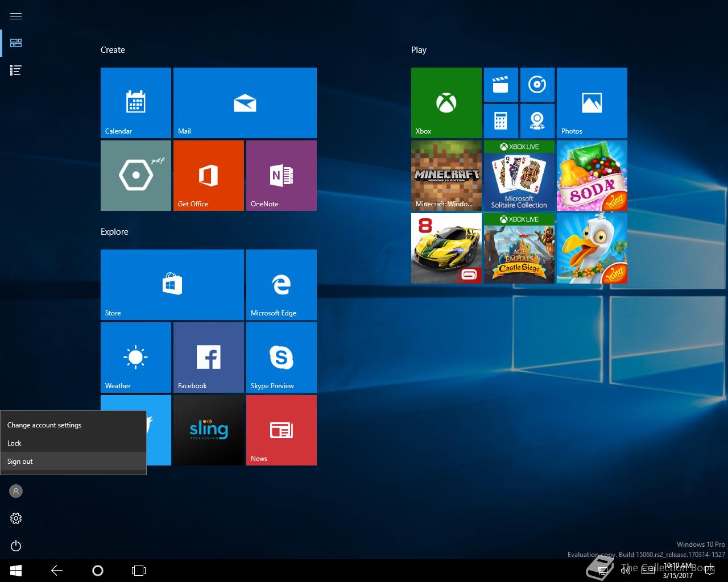728x582 pixels.
Task: Open the Maps small tile
Action: coord(537,121)
